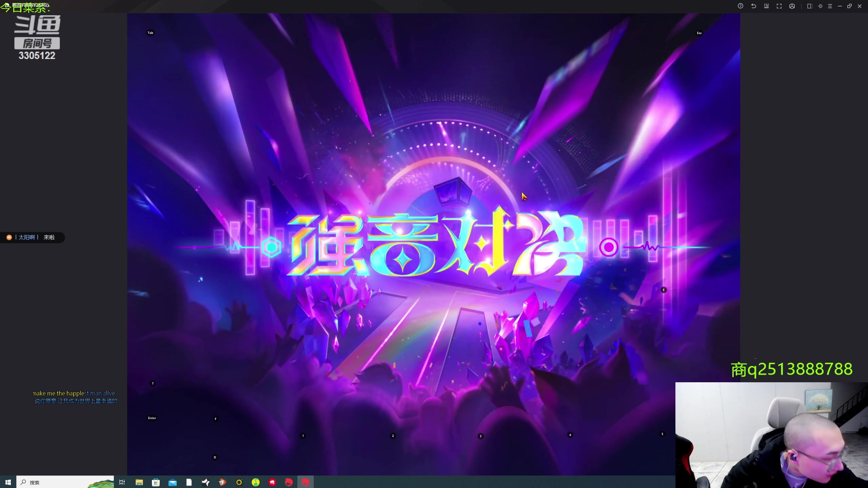Open the red Riot fist taskbar icon
Image resolution: width=868 pixels, height=488 pixels.
click(272, 482)
